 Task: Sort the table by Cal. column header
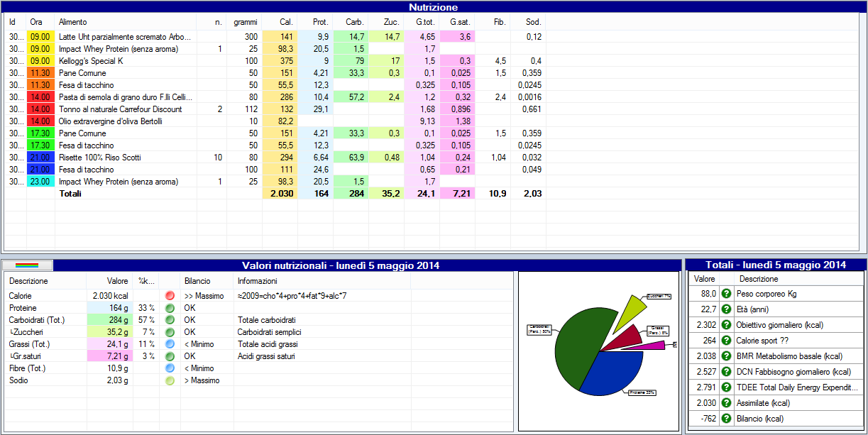pyautogui.click(x=286, y=22)
